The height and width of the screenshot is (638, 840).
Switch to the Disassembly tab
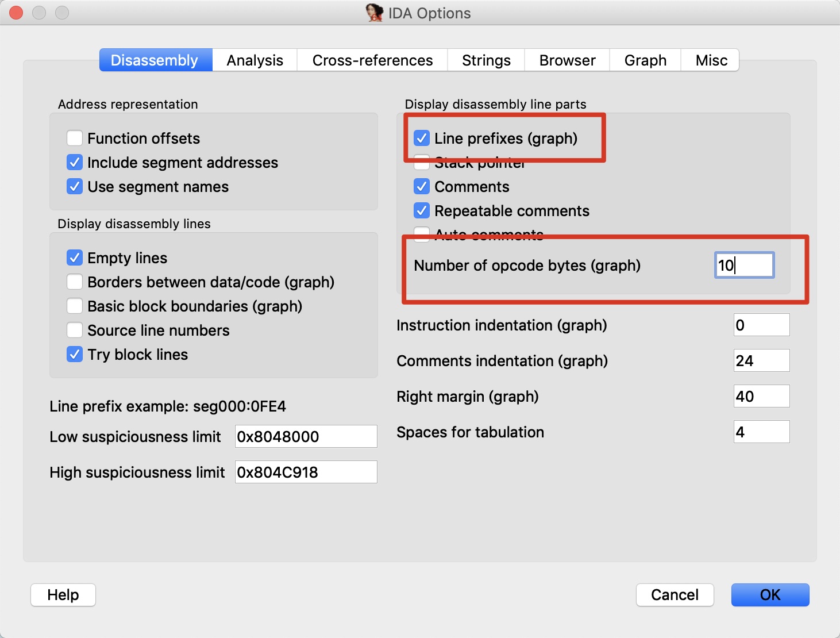pos(155,60)
